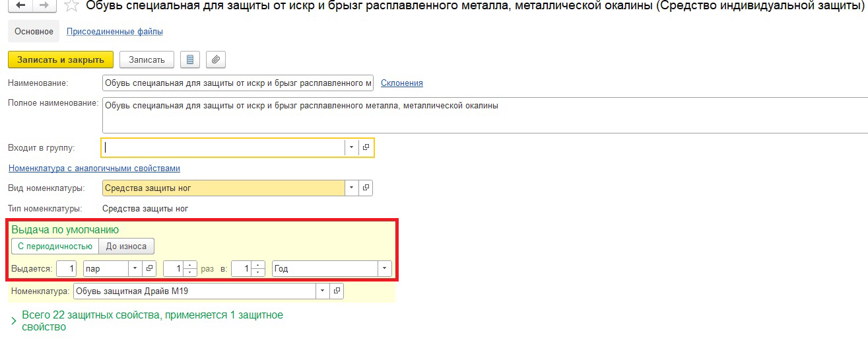Expand the Вид номенклатуры dropdown

(352, 188)
